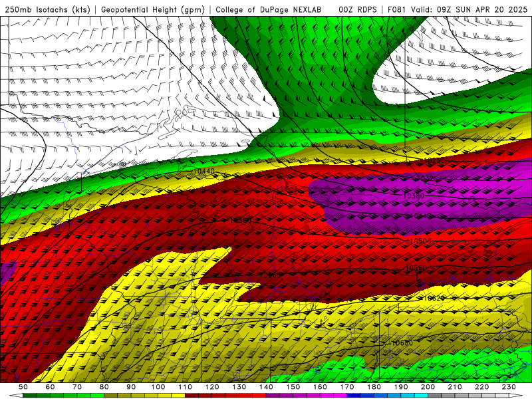Click the 180 label on the color scale

coord(374,387)
